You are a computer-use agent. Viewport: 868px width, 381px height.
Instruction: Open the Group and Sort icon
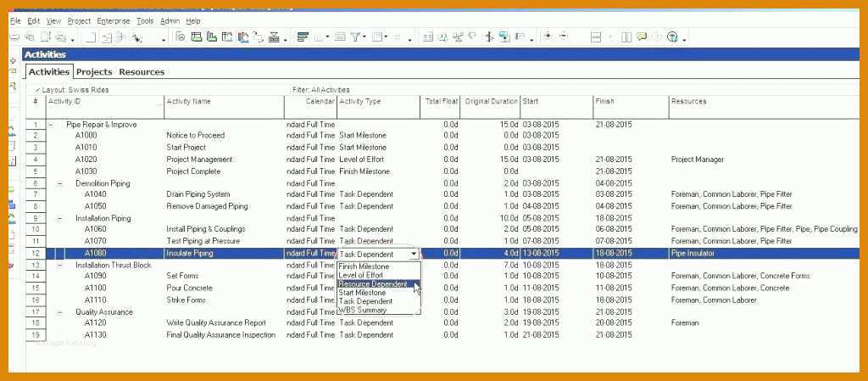click(x=377, y=37)
